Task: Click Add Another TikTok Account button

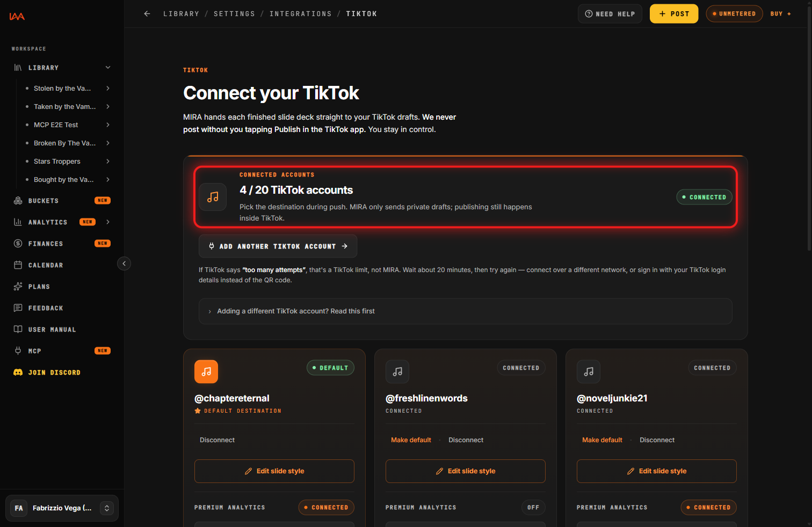Action: click(x=278, y=246)
